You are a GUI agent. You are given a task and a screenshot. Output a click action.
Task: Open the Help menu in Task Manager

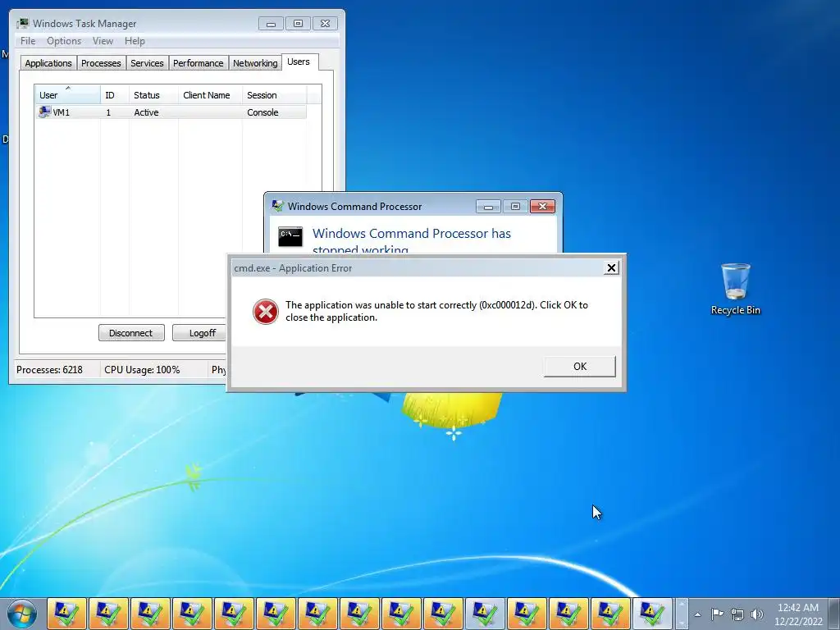point(135,41)
